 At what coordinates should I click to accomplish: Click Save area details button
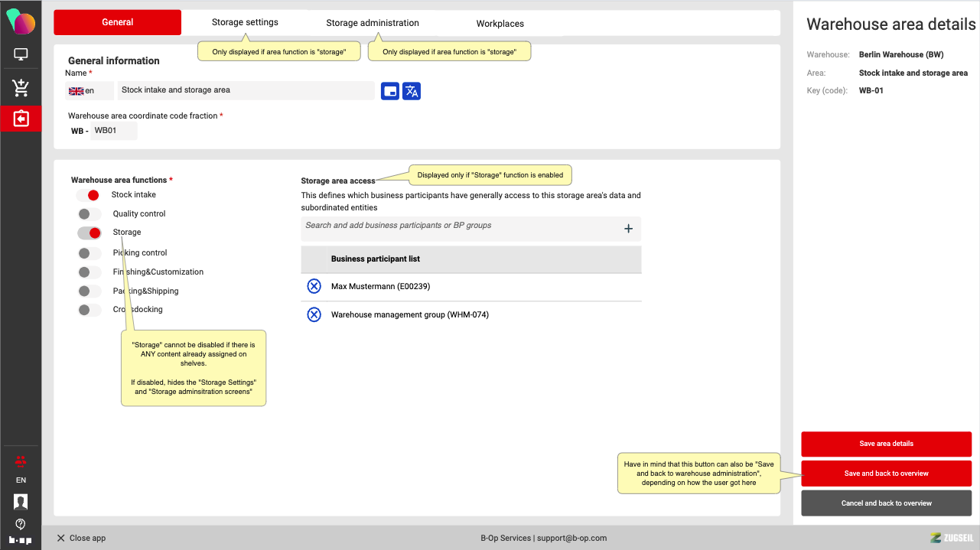pyautogui.click(x=886, y=444)
